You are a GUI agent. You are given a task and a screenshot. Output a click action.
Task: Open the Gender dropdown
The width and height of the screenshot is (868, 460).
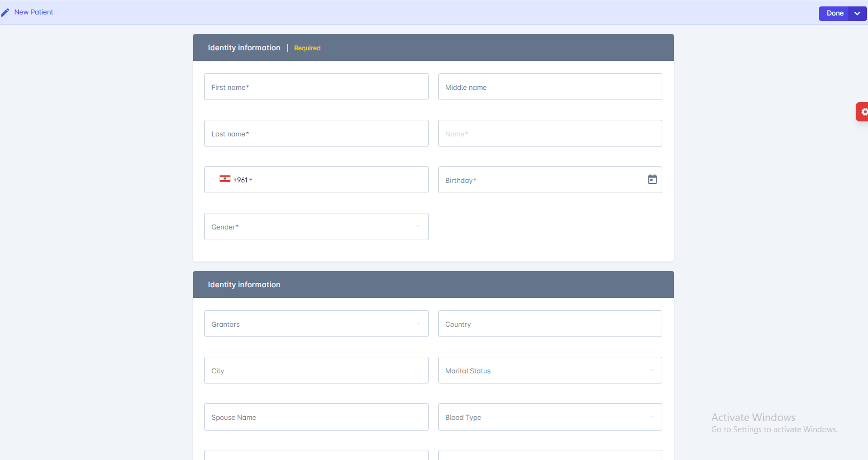316,227
